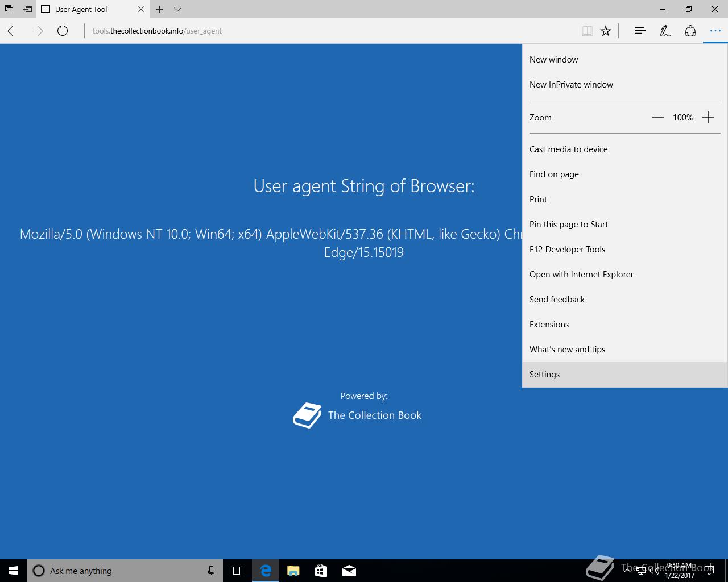Screen dimensions: 728x582
Task: Add page to favorites with star icon
Action: click(x=606, y=31)
